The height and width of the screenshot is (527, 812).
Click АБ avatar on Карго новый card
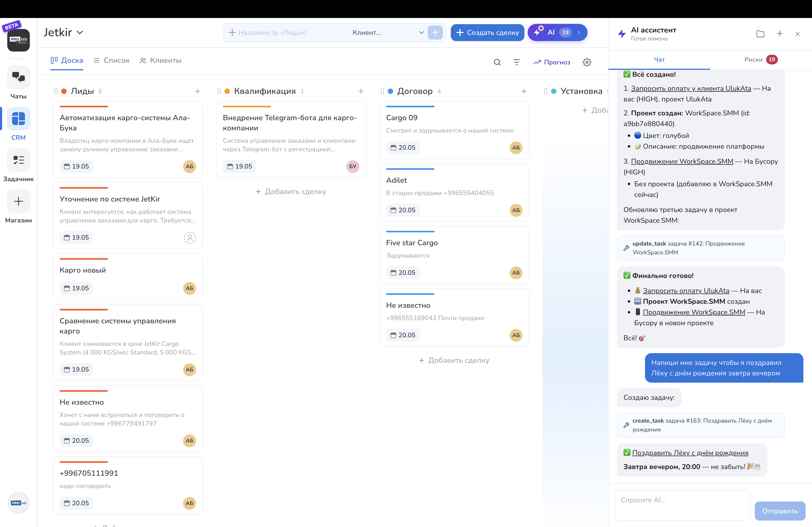189,288
